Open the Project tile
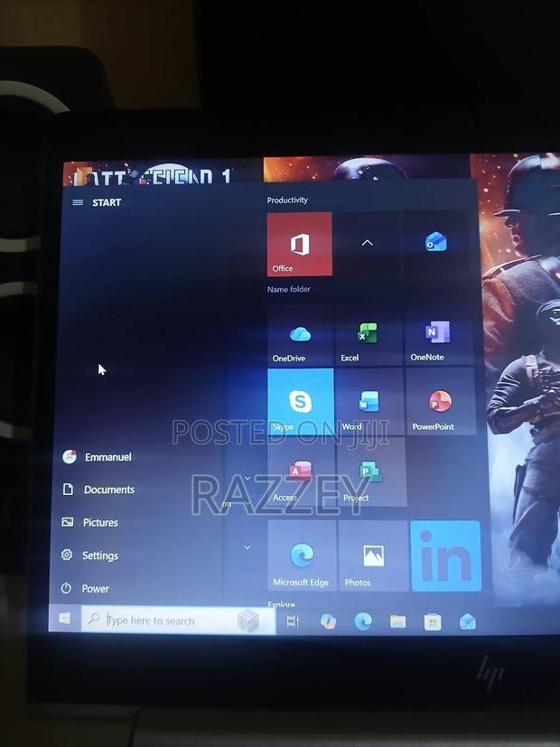The image size is (560, 747). 371,472
